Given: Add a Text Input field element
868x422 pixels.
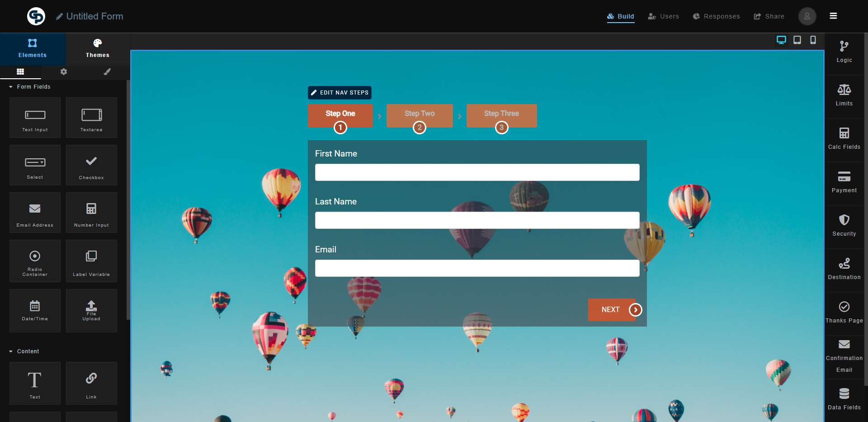Looking at the screenshot, I should coord(35,118).
